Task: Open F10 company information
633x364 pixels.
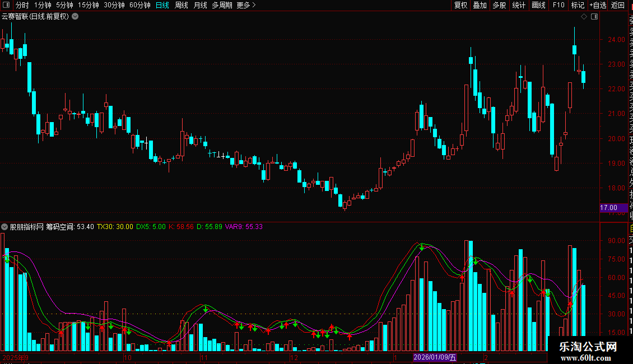Action: click(558, 5)
